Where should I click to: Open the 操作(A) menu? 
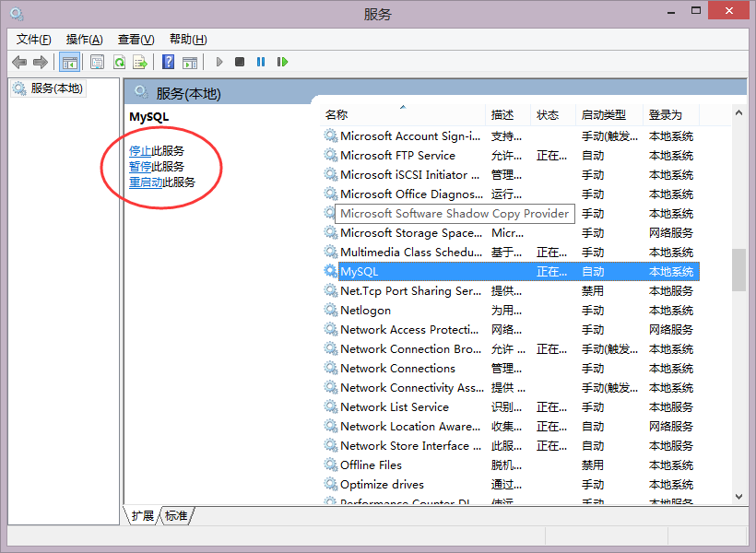(x=85, y=40)
